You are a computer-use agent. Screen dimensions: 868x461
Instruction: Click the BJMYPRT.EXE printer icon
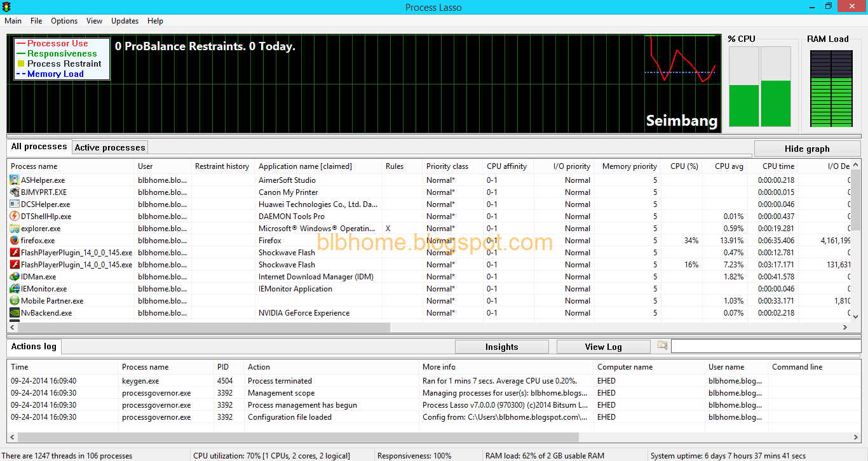tap(15, 192)
